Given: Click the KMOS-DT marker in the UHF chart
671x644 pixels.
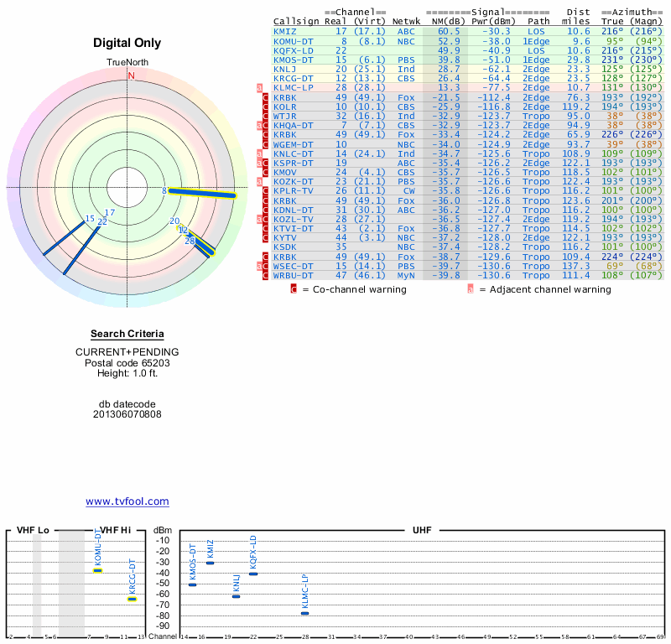Looking at the screenshot, I should tap(193, 584).
